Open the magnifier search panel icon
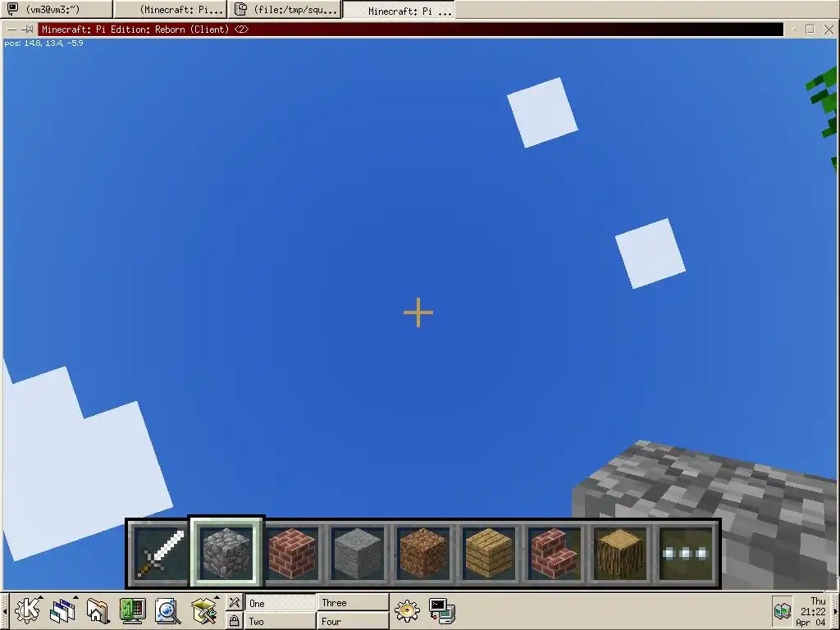The height and width of the screenshot is (630, 840). [167, 610]
